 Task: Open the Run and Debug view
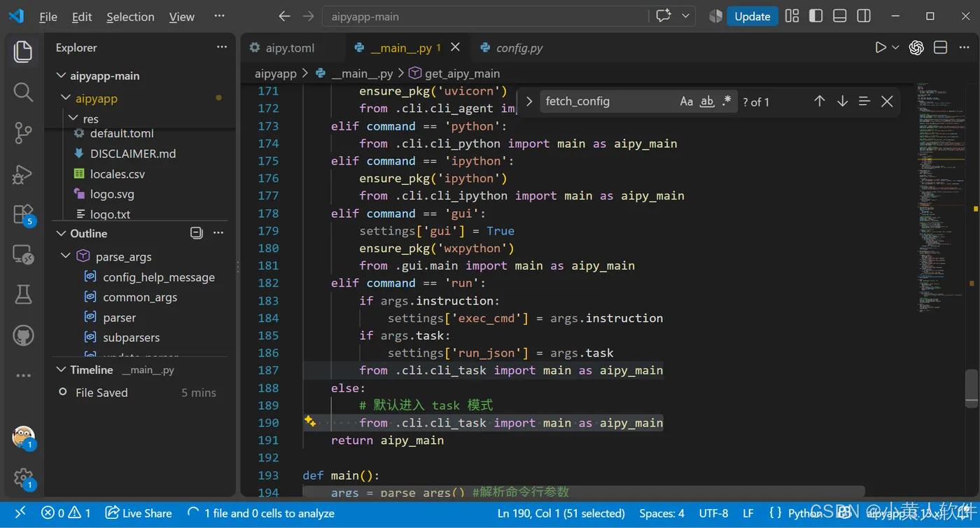(x=23, y=174)
